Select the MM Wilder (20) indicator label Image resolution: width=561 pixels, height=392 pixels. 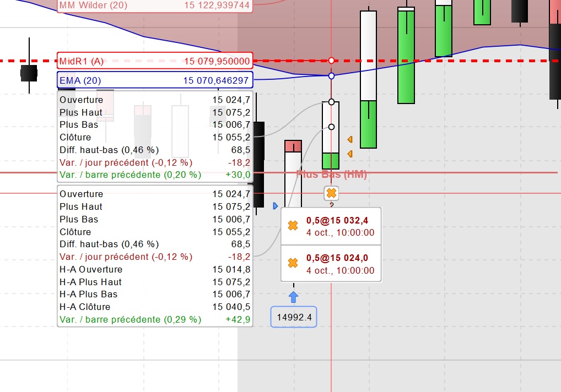tap(155, 6)
